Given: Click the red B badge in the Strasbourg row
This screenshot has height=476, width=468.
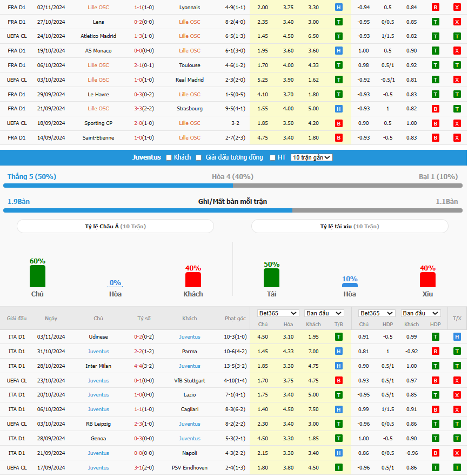Looking at the screenshot, I should click(435, 109).
